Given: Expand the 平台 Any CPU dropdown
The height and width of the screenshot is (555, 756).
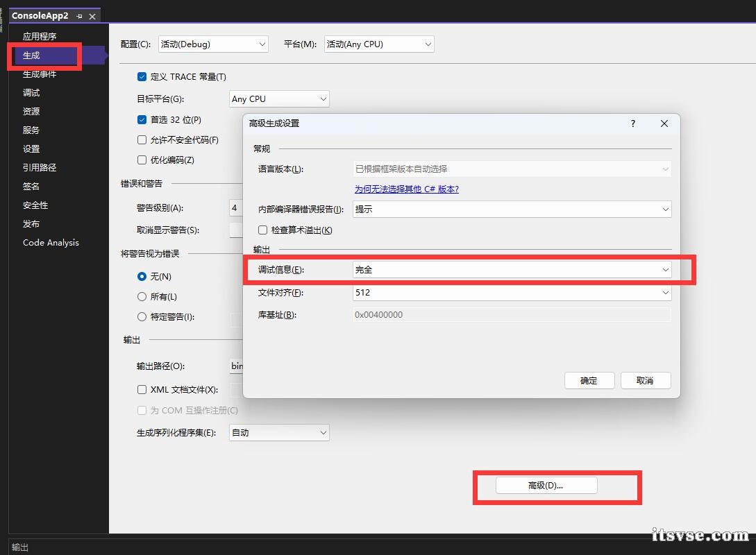Looking at the screenshot, I should click(x=379, y=44).
